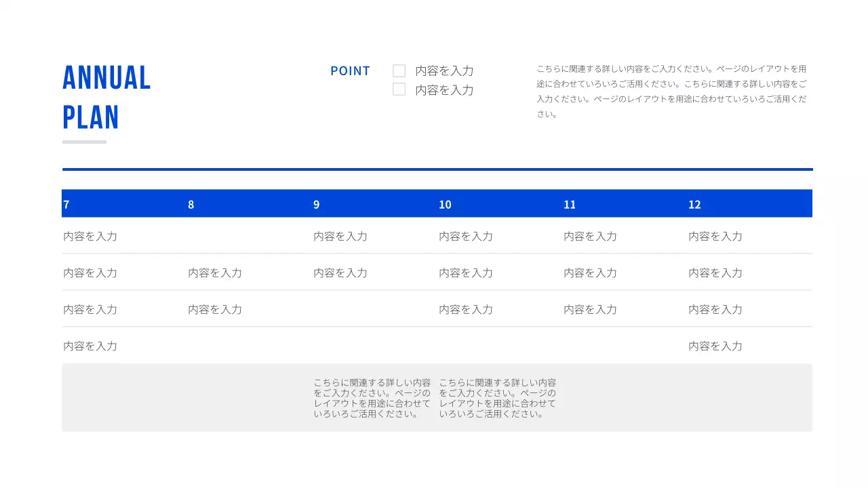Image resolution: width=868 pixels, height=488 pixels.
Task: Select column header 12 in the blue bar
Action: (x=694, y=204)
